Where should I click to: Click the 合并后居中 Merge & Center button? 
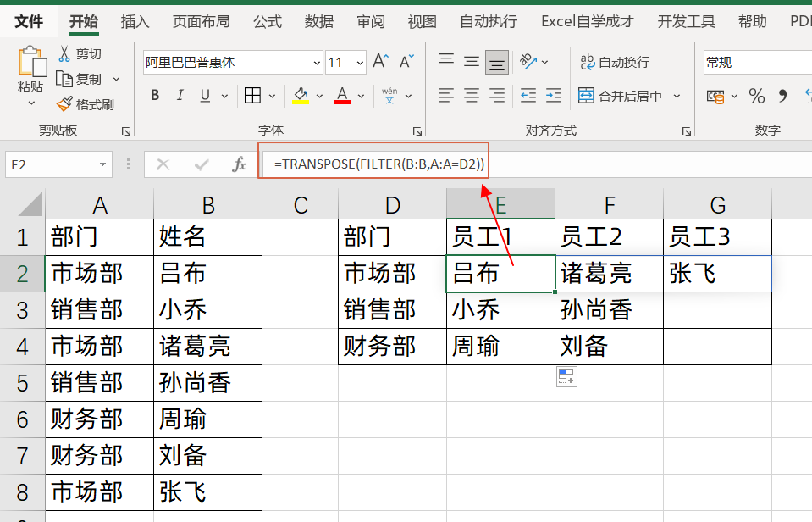pyautogui.click(x=620, y=96)
